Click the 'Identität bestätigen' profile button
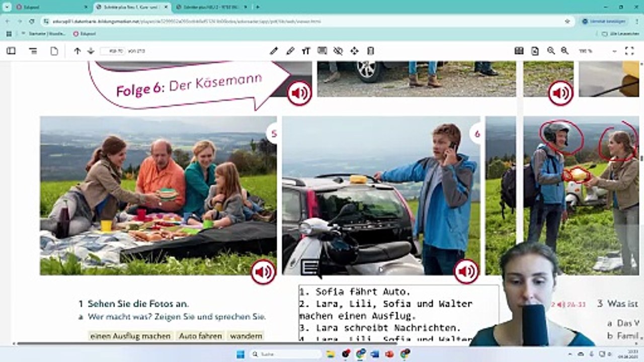 [x=604, y=22]
